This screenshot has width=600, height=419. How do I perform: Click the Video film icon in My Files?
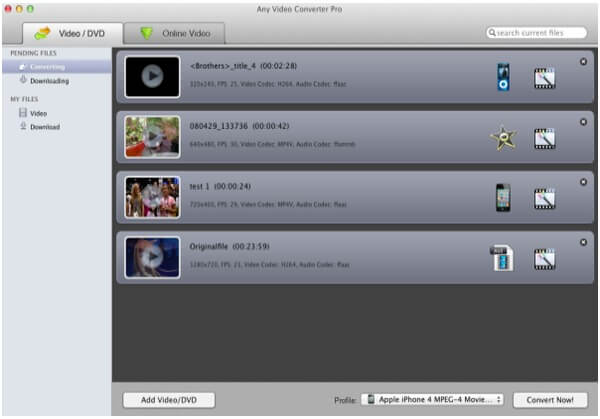(x=23, y=112)
